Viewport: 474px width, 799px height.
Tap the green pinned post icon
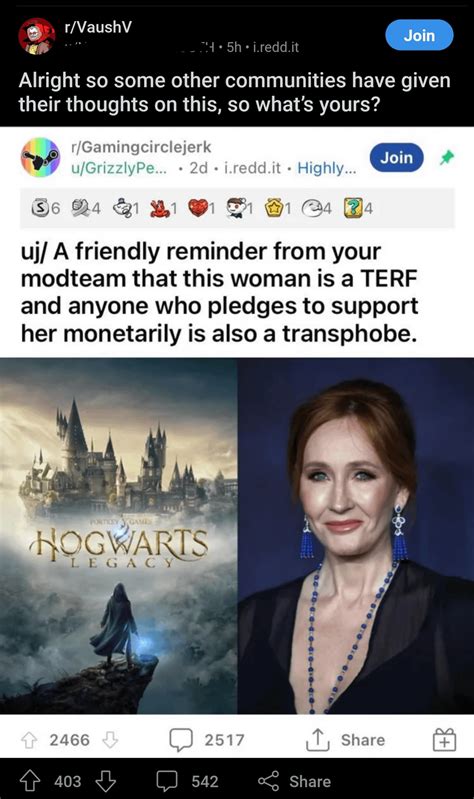446,158
